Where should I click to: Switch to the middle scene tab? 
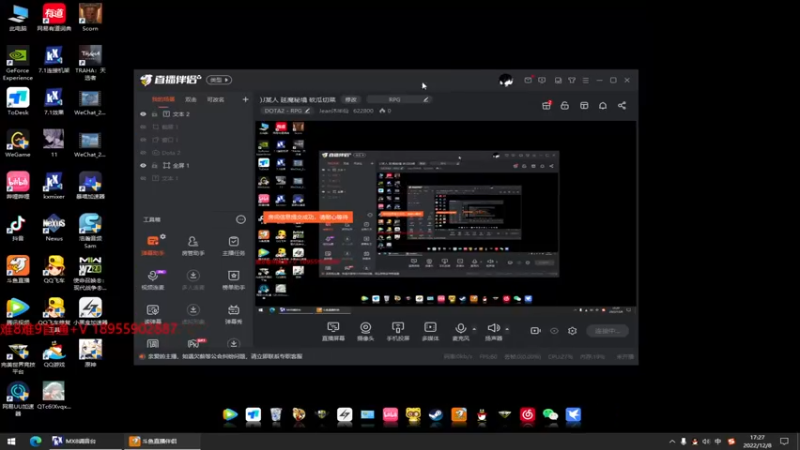191,99
